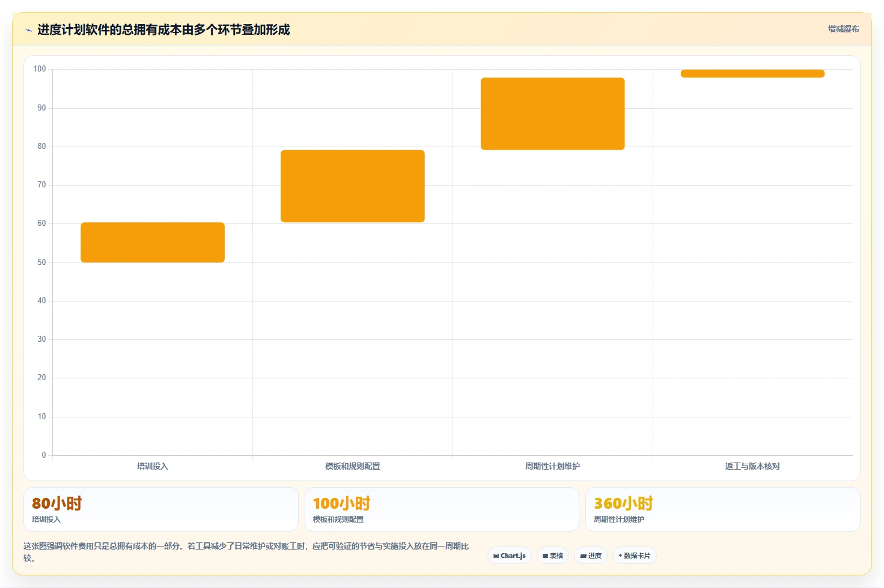Screen dimensions: 884x588
Task: Click the 80小时 stat value
Action: click(56, 503)
